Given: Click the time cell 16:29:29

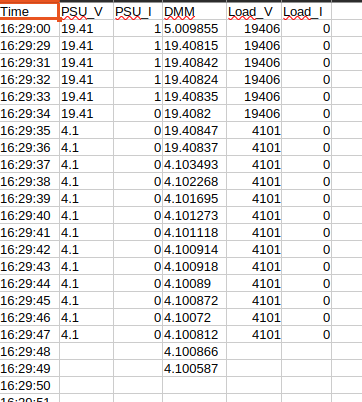Looking at the screenshot, I should pos(30,46).
